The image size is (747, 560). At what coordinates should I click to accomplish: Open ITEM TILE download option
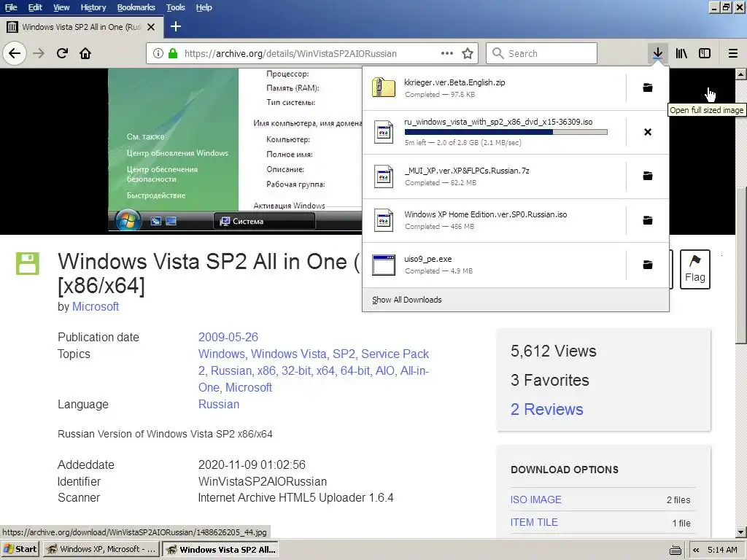pyautogui.click(x=534, y=522)
